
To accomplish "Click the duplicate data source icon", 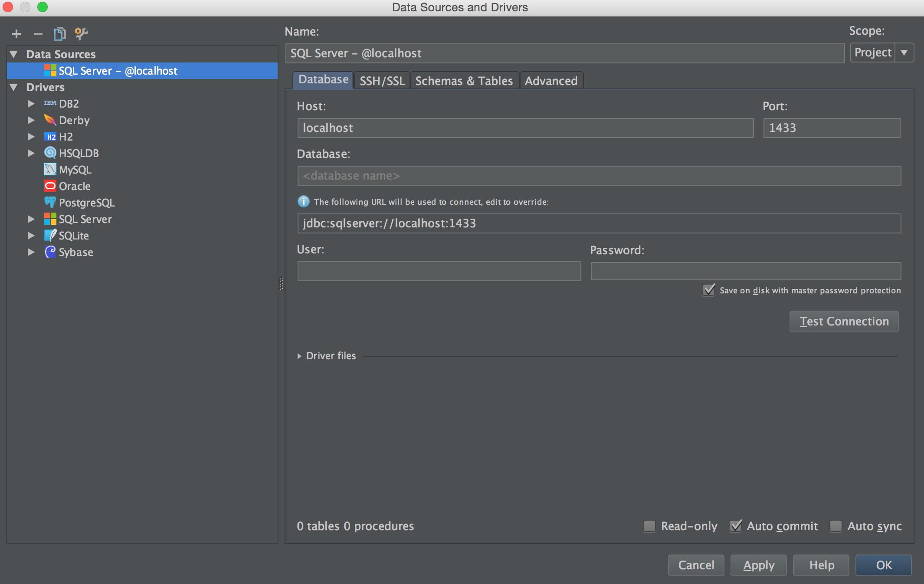I will [60, 34].
